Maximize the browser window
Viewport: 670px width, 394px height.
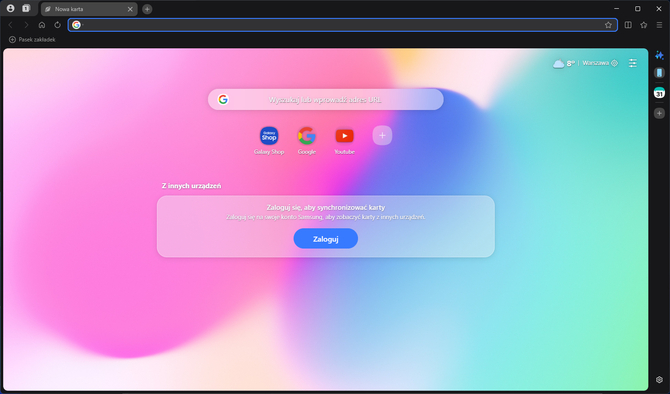[x=638, y=9]
